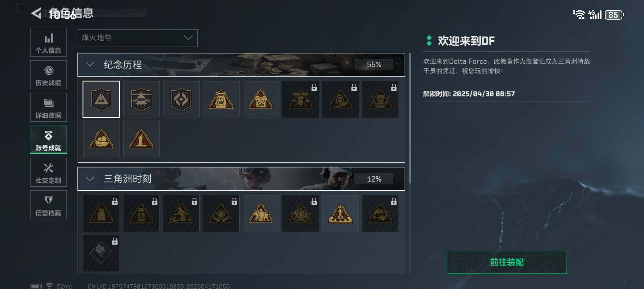Select the S5 backpack badge
The width and height of the screenshot is (644, 289).
tap(221, 99)
